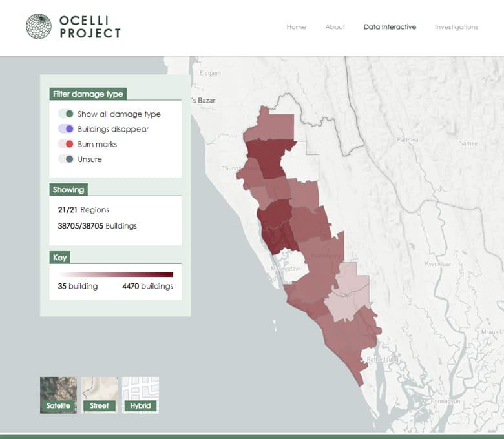Screen dimensions: 504x439
Task: Click the Key panel header
Action: click(x=60, y=258)
